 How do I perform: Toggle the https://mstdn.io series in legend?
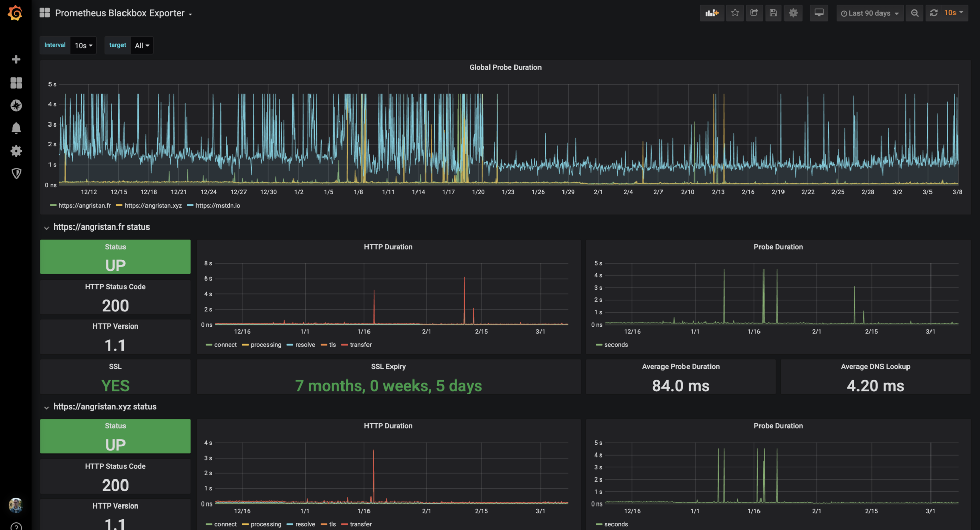coord(217,205)
